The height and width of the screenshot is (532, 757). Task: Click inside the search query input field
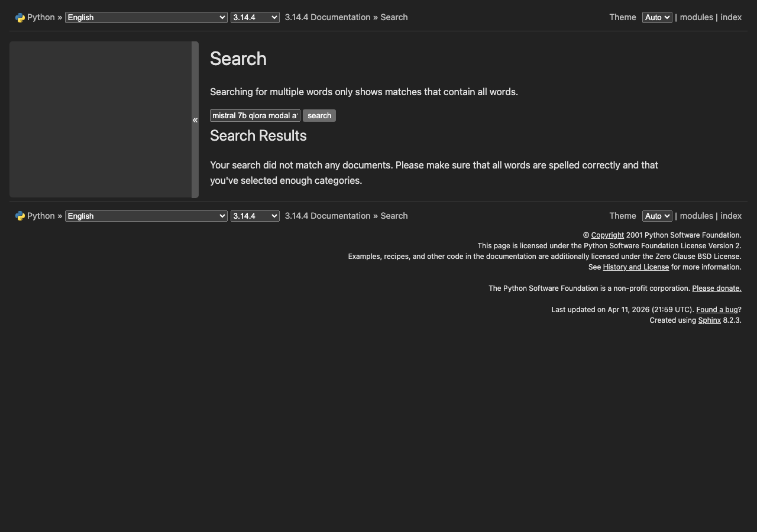click(255, 115)
